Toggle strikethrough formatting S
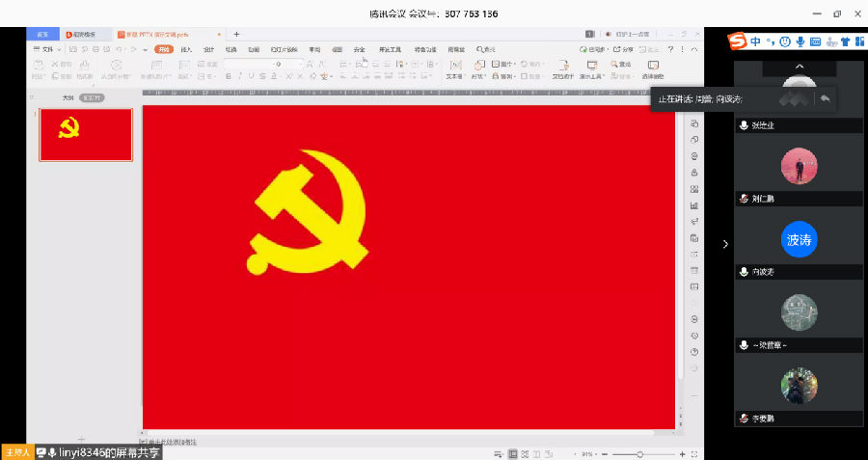This screenshot has height=460, width=868. coord(262,76)
